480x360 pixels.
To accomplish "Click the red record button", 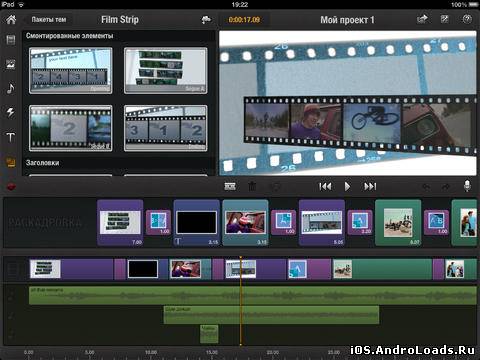I will pos(11,187).
